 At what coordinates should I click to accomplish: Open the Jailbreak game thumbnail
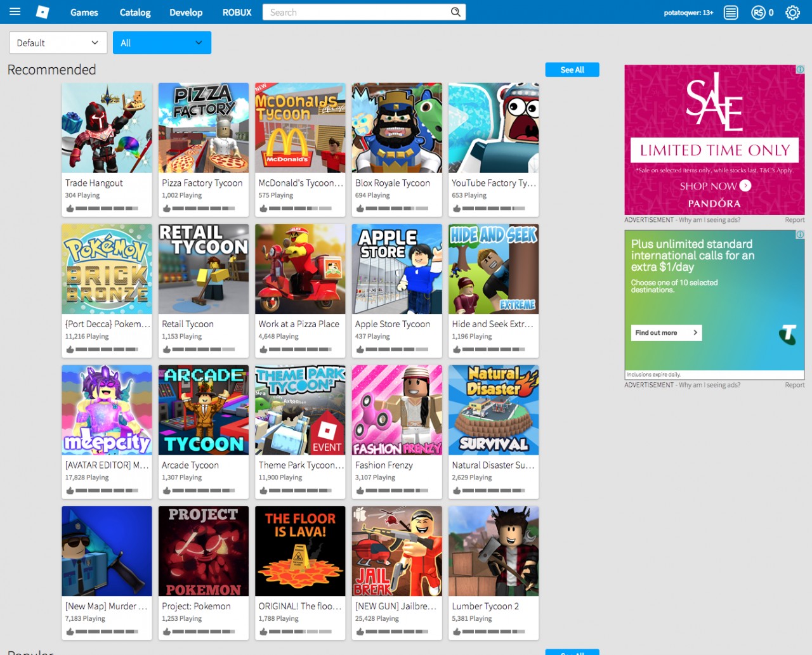pos(397,551)
